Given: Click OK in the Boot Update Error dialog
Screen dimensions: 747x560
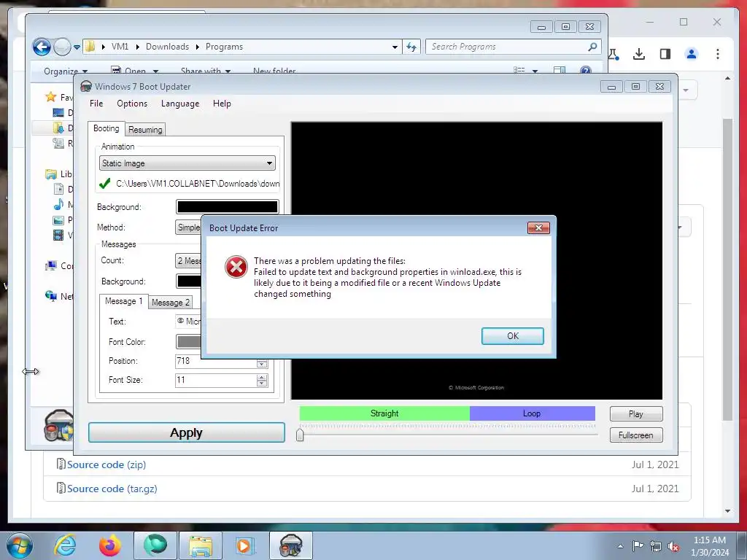Looking at the screenshot, I should pos(512,335).
